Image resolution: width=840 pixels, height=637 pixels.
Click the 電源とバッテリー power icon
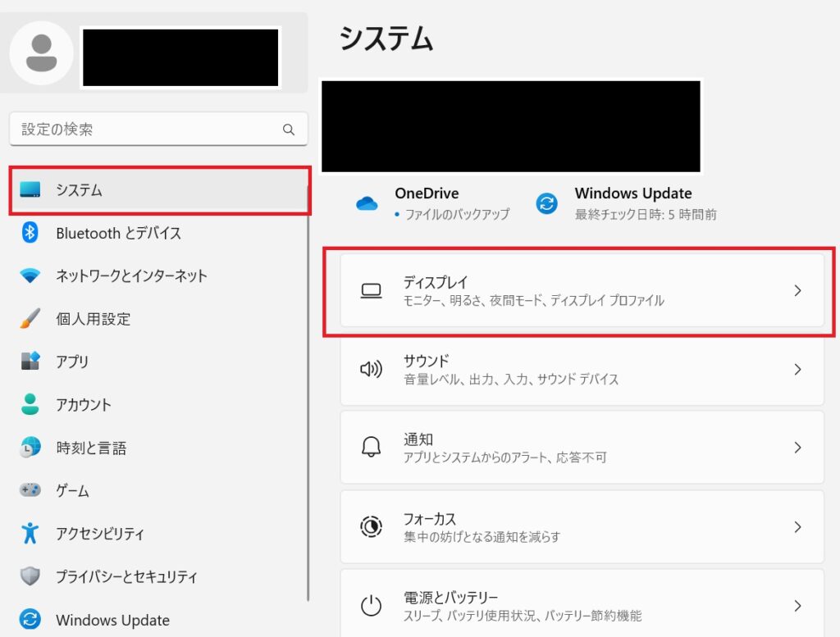[x=371, y=606]
